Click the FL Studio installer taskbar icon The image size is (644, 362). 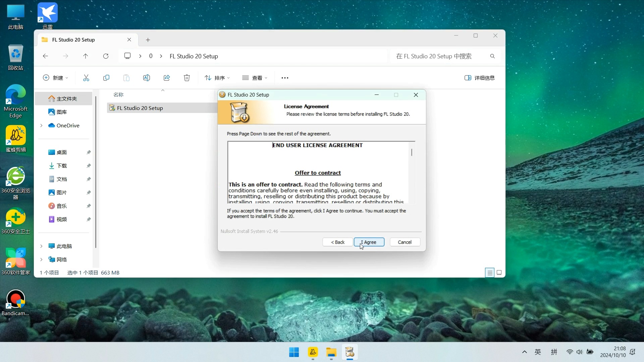coord(350,352)
